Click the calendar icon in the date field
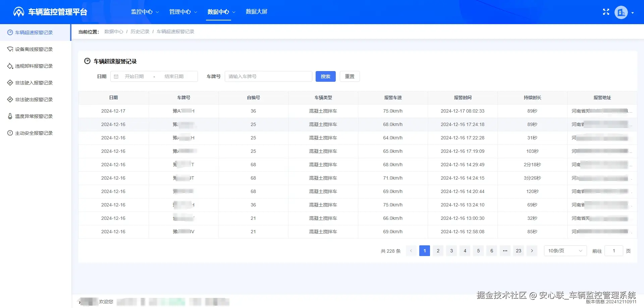 (x=116, y=76)
